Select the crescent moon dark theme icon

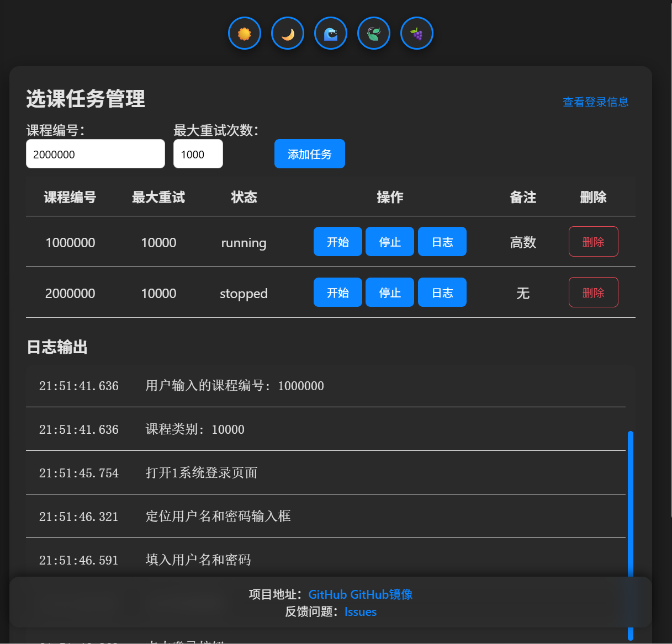(x=288, y=33)
